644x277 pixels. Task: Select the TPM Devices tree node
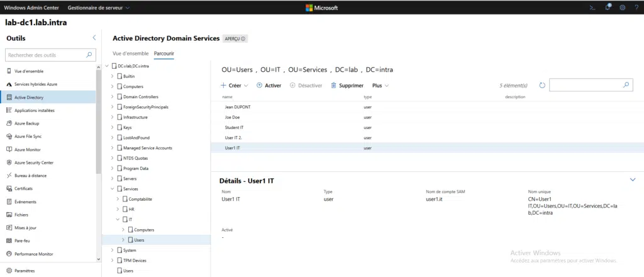(135, 261)
